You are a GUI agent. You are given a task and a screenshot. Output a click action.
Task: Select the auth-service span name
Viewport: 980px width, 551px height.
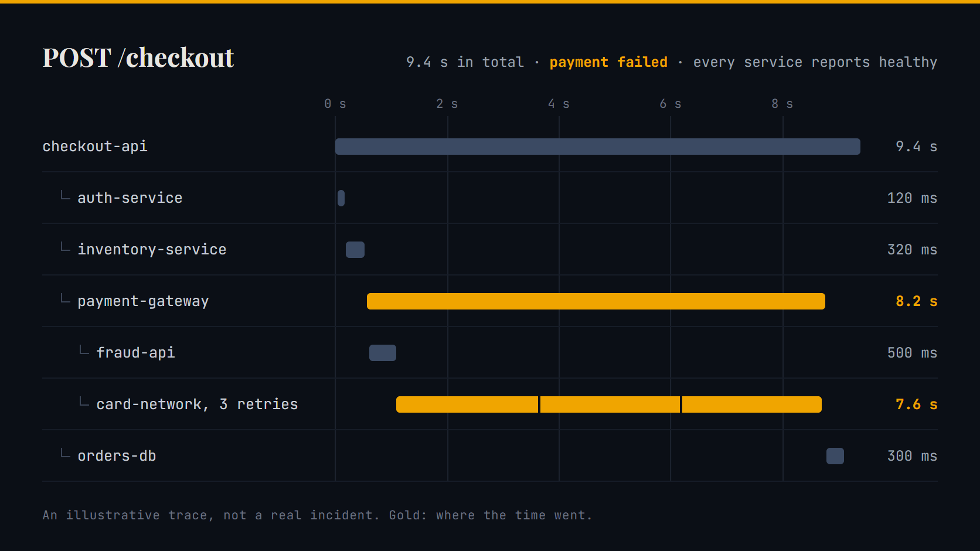tap(130, 198)
